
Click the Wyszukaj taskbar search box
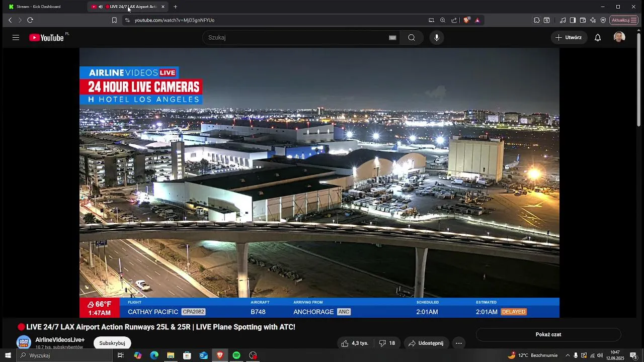[64, 355]
